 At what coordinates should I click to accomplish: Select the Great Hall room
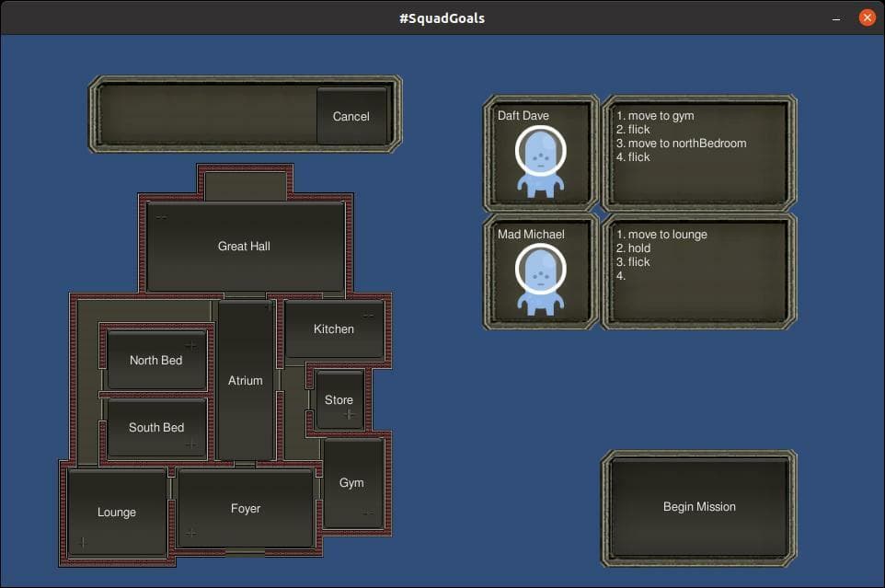[x=245, y=246]
